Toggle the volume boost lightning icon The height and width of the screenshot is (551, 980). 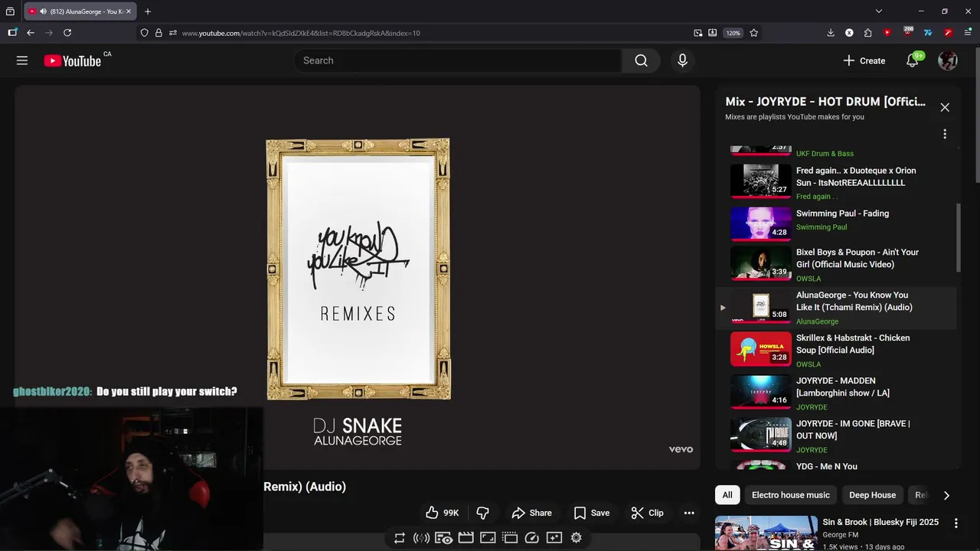[x=421, y=538]
